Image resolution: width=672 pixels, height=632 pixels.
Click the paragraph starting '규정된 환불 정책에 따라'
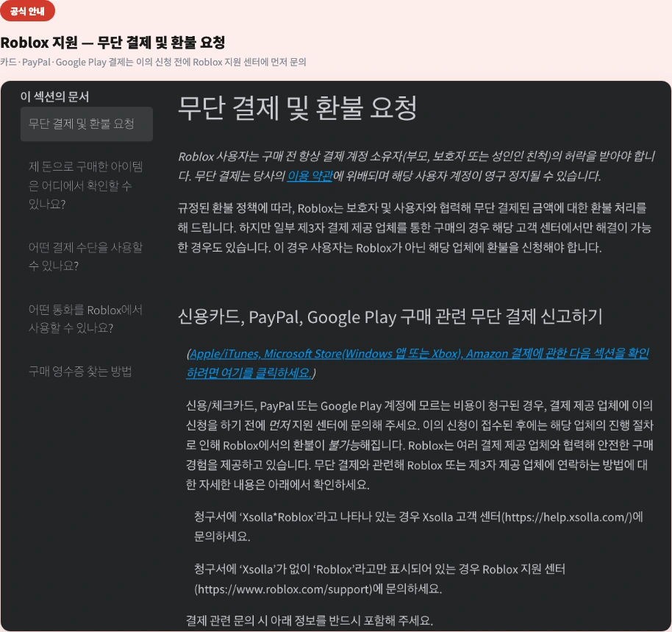(x=415, y=227)
